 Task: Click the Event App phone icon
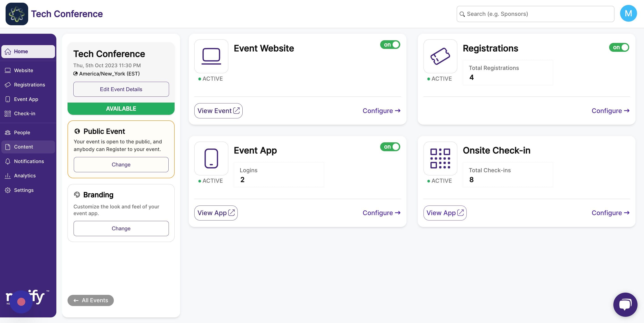211,158
